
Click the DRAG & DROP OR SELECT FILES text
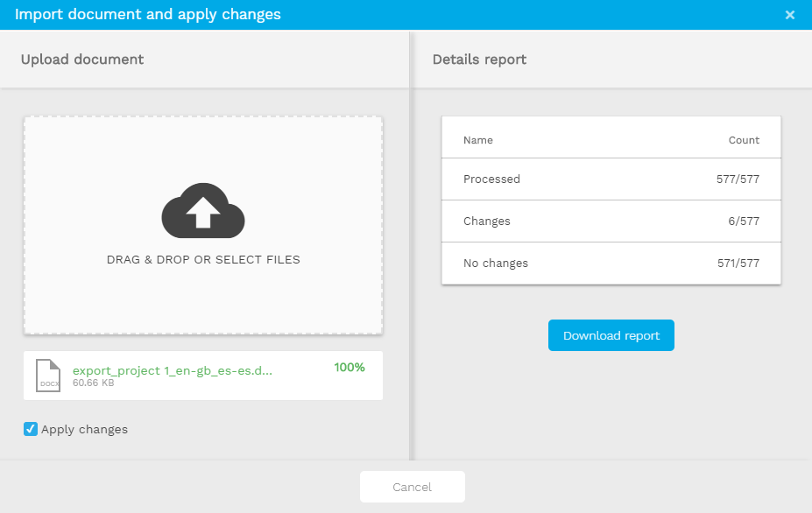click(x=203, y=260)
